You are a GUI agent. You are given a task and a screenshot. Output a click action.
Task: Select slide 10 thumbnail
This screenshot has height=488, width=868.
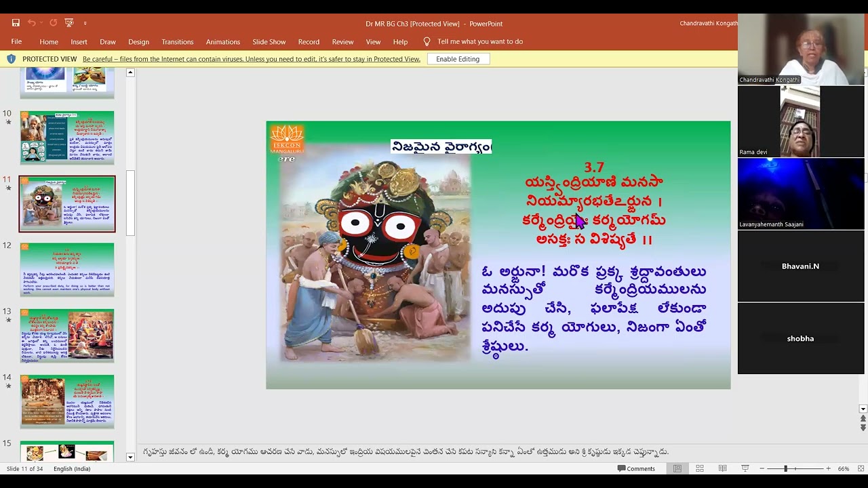pyautogui.click(x=67, y=138)
